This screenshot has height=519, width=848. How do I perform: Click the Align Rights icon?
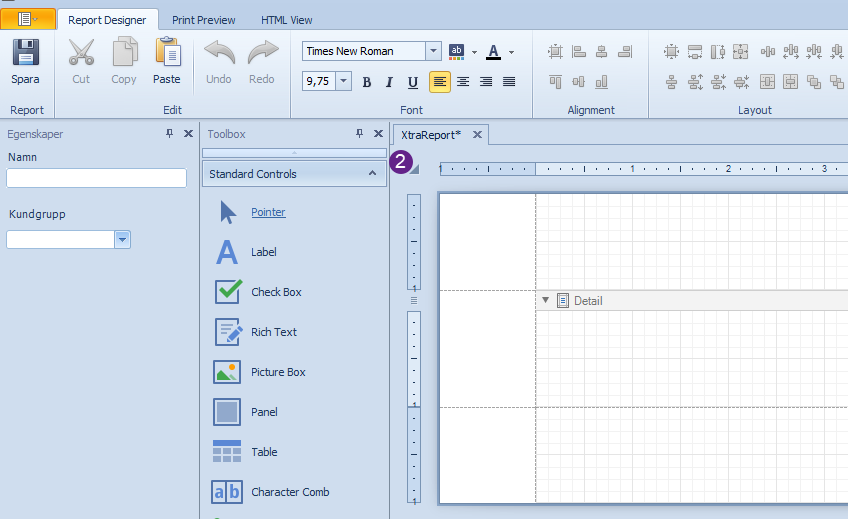click(625, 52)
